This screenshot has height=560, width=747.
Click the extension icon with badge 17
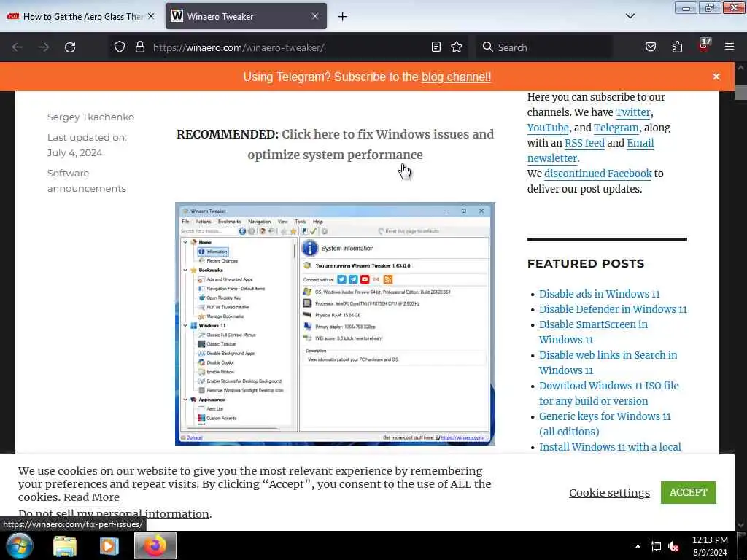704,46
